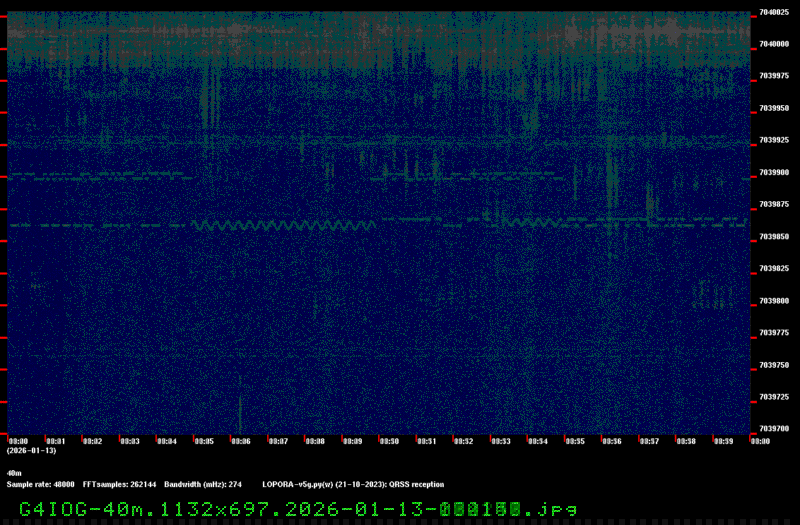Click the LOPORA QRSS reception version text
800x525 pixels.
353,484
